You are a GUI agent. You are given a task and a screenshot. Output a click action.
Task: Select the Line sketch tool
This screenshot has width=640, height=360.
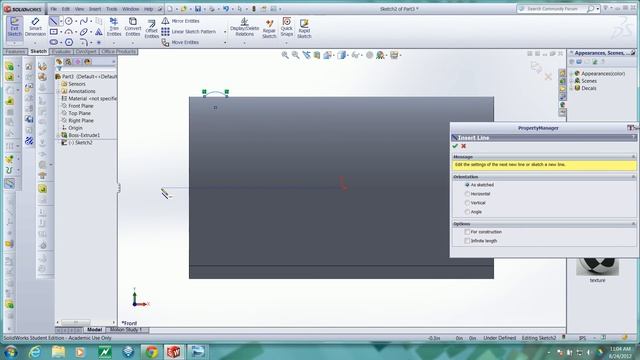point(53,21)
